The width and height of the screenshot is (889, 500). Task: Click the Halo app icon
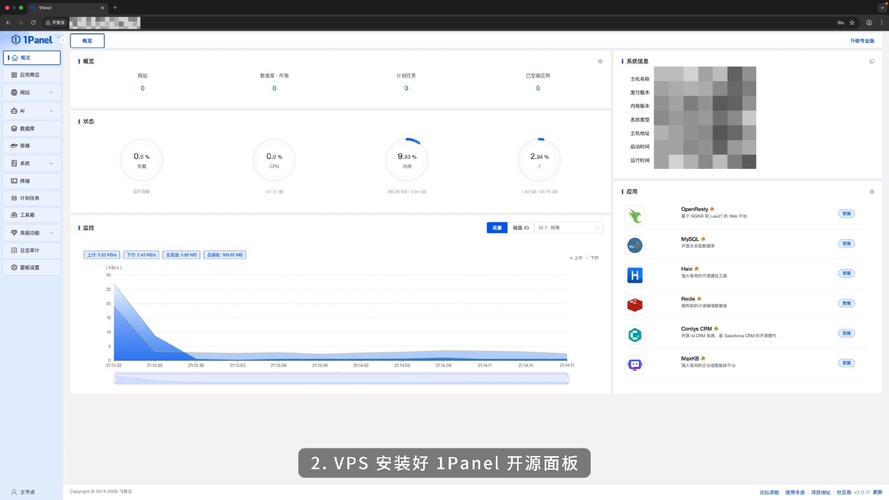coord(634,275)
